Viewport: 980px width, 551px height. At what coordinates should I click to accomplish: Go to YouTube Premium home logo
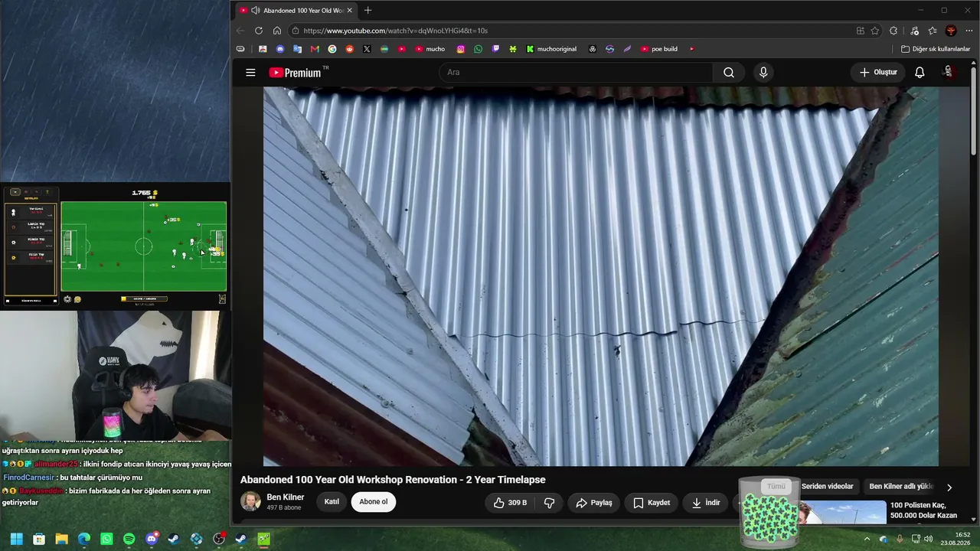(299, 73)
